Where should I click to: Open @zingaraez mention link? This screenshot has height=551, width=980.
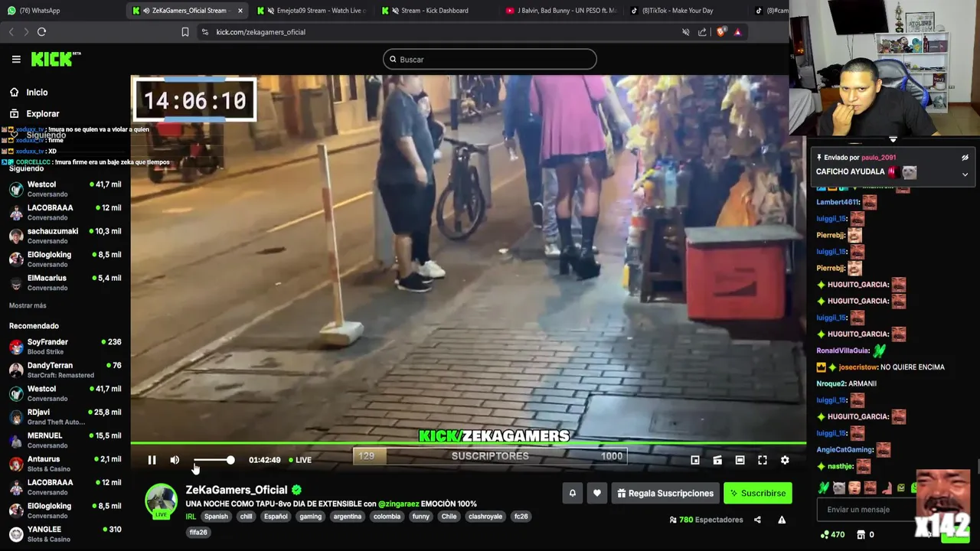pos(398,504)
